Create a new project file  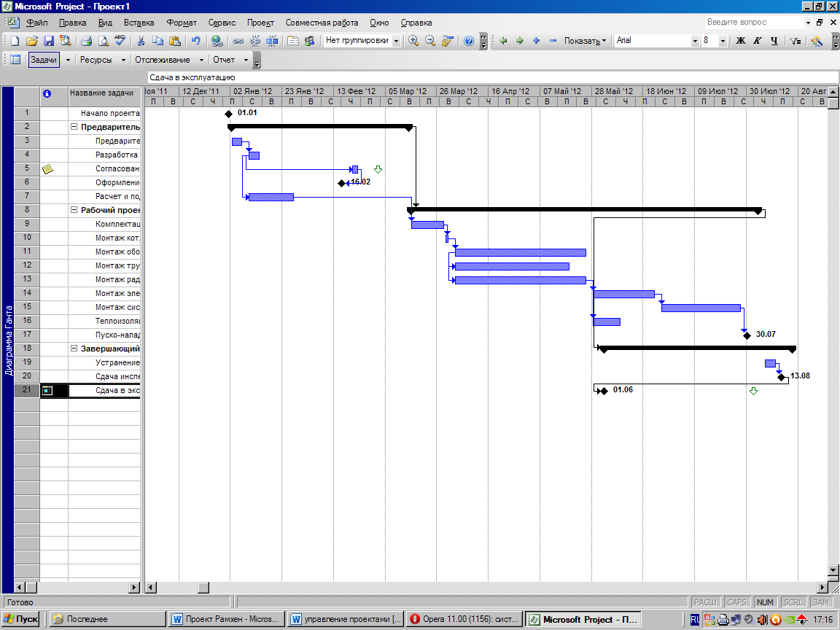coord(15,41)
